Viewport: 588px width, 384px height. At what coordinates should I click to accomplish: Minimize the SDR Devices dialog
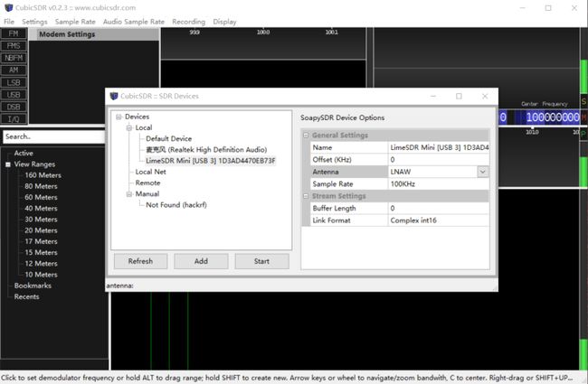433,96
